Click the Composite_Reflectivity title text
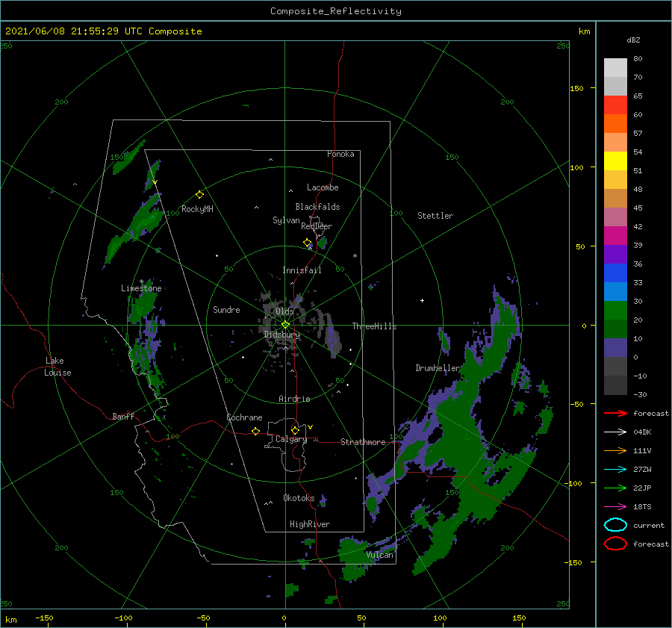Image resolution: width=672 pixels, height=628 pixels. [335, 10]
